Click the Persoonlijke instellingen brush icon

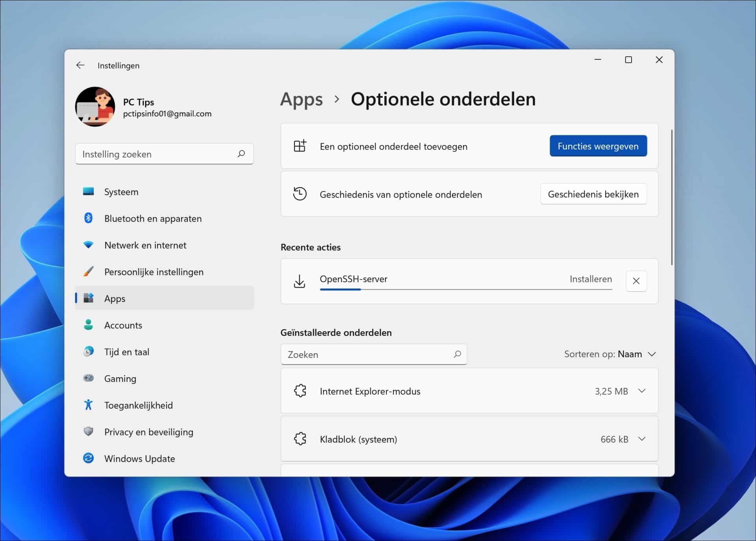89,272
